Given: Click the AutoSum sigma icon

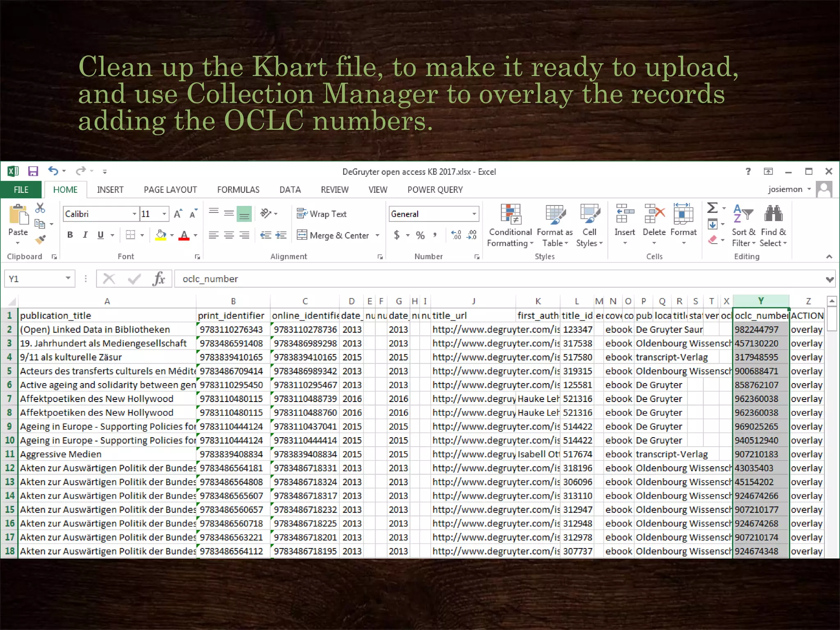Looking at the screenshot, I should tap(713, 208).
